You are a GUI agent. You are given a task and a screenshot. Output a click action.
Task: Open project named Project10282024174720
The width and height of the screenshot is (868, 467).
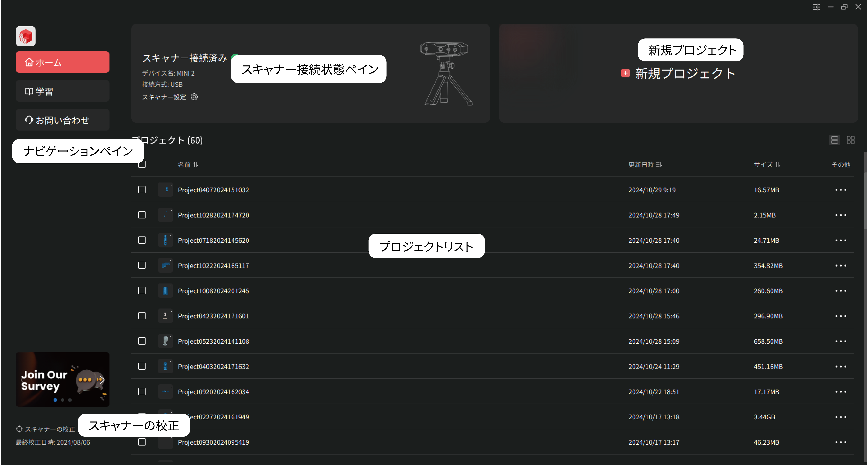(x=213, y=215)
